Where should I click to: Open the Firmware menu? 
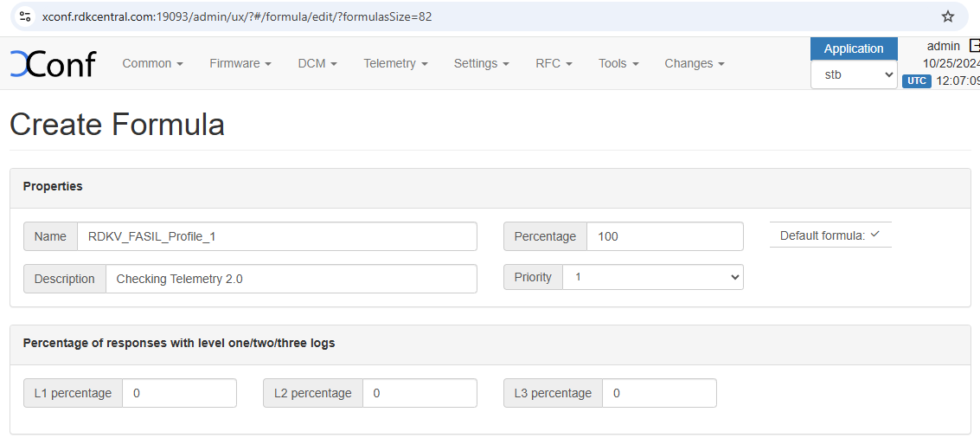click(x=240, y=63)
